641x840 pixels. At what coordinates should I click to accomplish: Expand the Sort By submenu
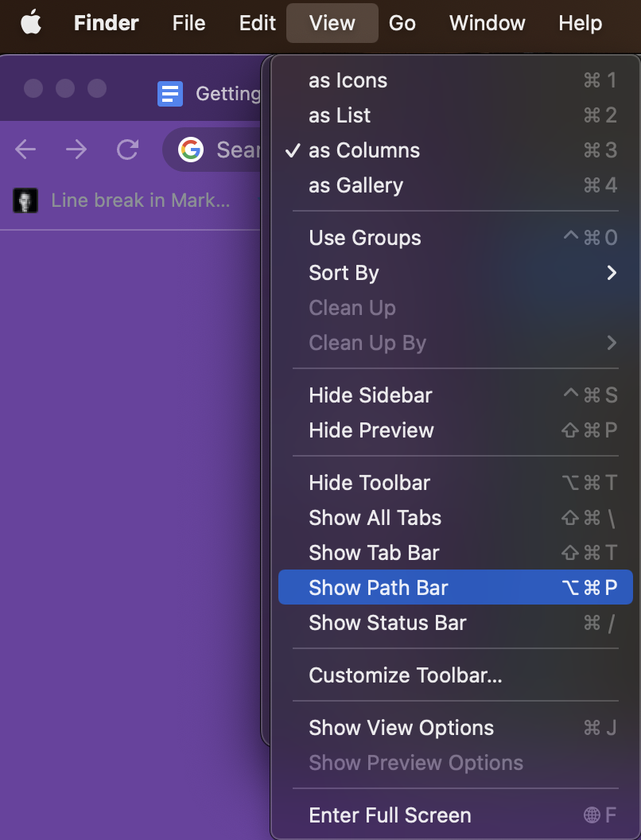(x=344, y=273)
